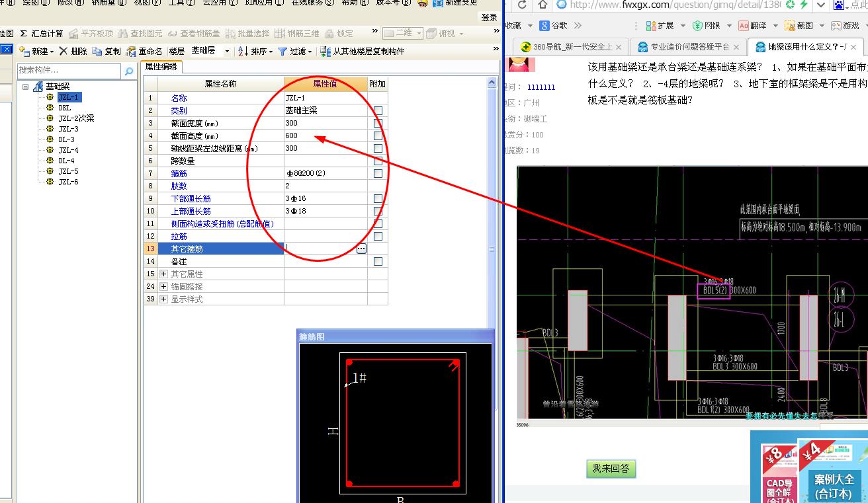This screenshot has height=503, width=868.
Task: Toggle 附加 checkbox for 截面宽度 row
Action: (x=378, y=123)
